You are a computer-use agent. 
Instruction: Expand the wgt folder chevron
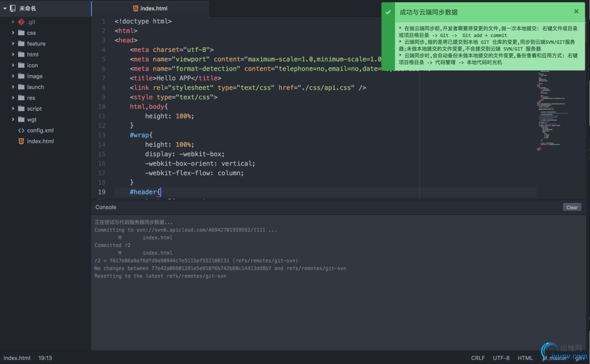[x=13, y=119]
